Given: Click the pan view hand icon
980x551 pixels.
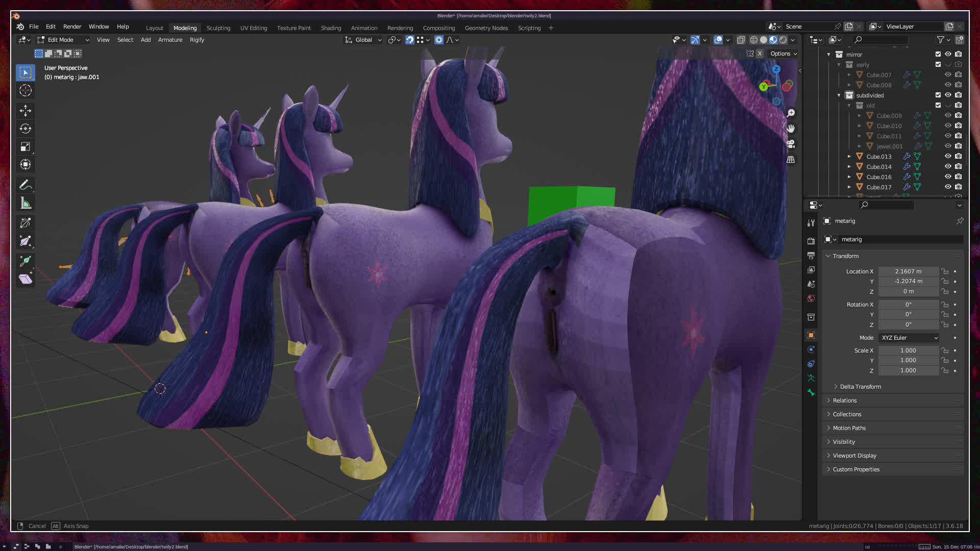Looking at the screenshot, I should [x=791, y=129].
